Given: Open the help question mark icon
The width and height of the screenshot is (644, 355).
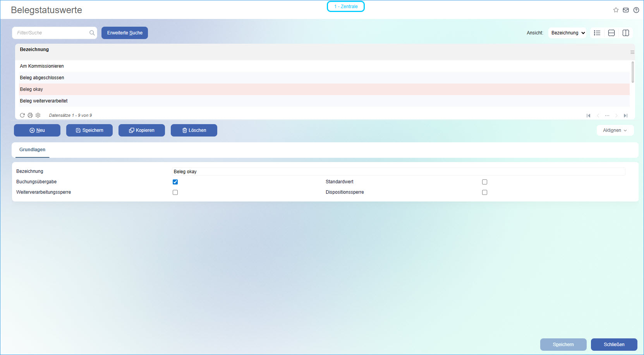Looking at the screenshot, I should coord(636,10).
